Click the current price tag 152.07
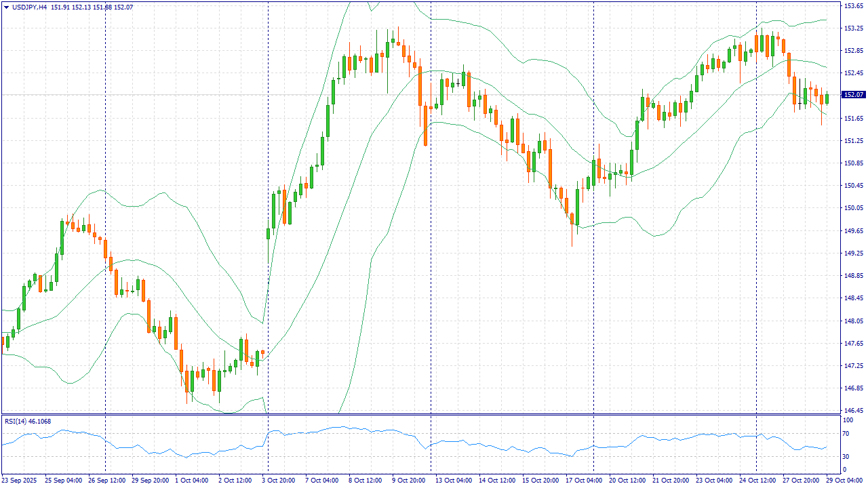Image resolution: width=868 pixels, height=488 pixels. click(853, 95)
